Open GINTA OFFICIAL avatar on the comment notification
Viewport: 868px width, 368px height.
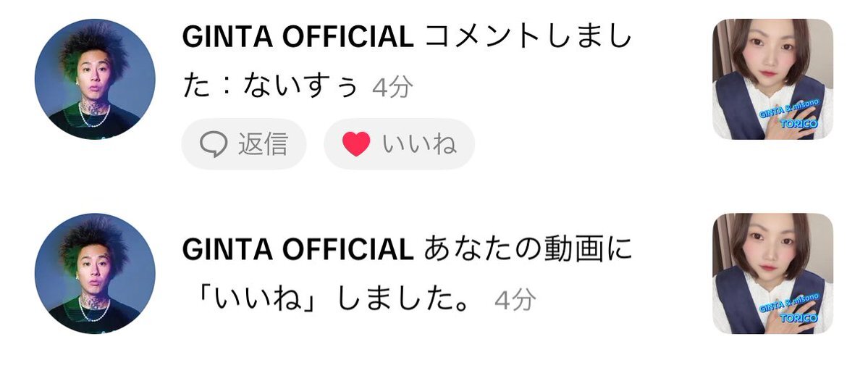click(96, 79)
